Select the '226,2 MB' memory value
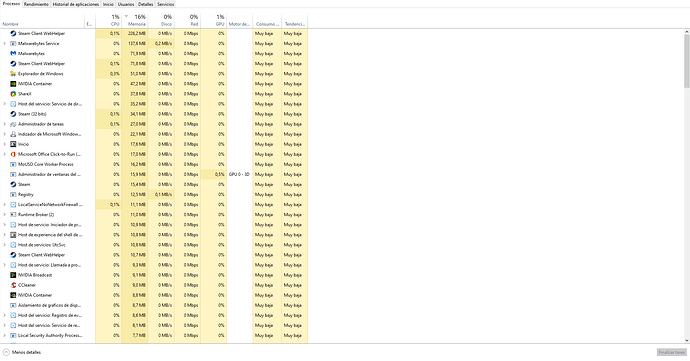The height and width of the screenshot is (361, 690). point(137,33)
